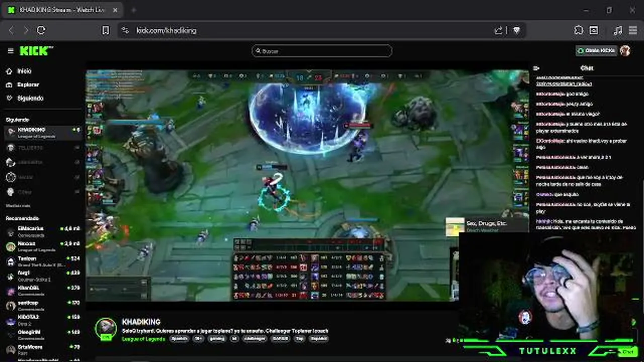Click the Obtén KICKs button
644x362 pixels.
coord(597,51)
